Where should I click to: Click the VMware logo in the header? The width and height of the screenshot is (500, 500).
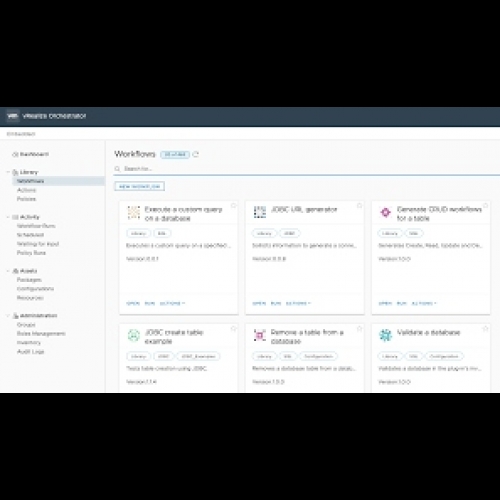tap(13, 116)
